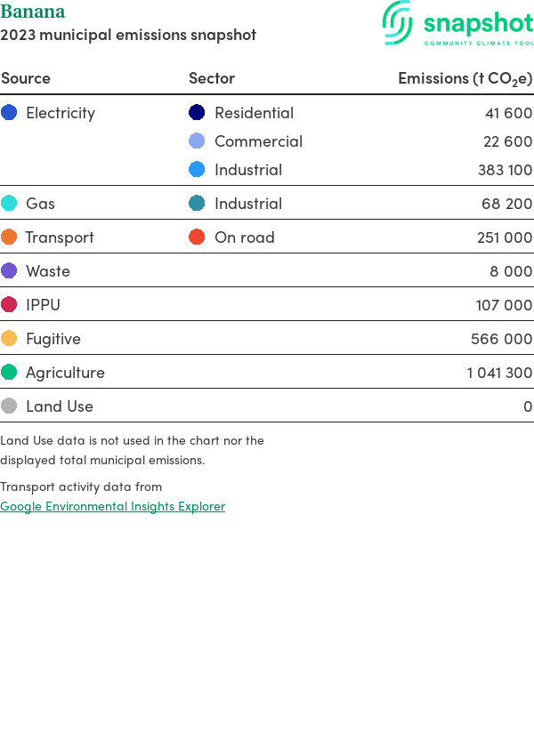Viewport: 534px width, 756px height.
Task: Click the Gas source color dot
Action: click(9, 204)
